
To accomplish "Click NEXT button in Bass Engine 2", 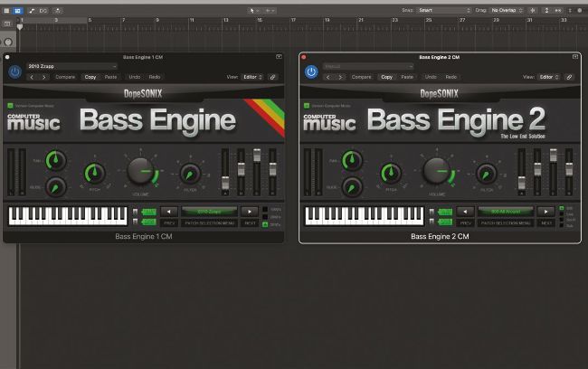I will coord(546,222).
